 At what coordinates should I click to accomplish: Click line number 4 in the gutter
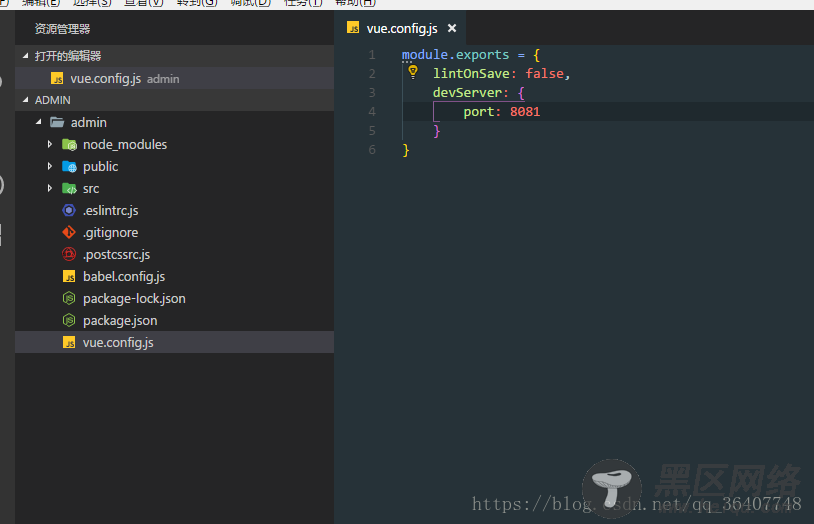tap(372, 112)
